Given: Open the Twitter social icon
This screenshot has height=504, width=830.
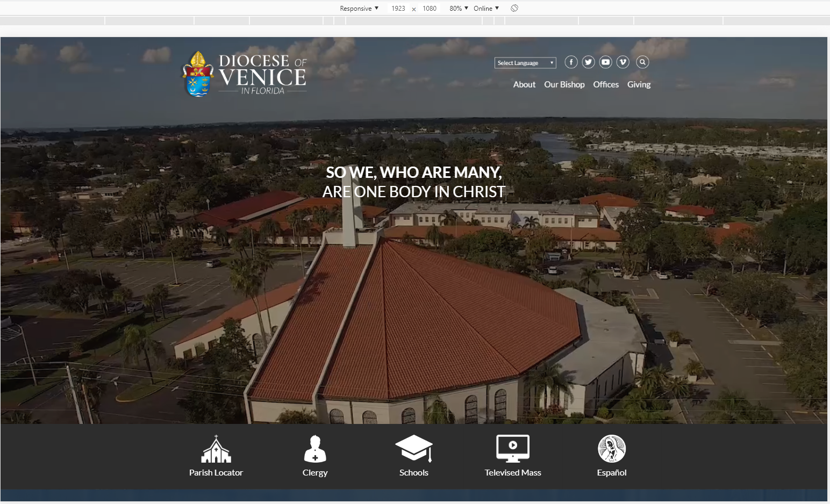Looking at the screenshot, I should [588, 62].
